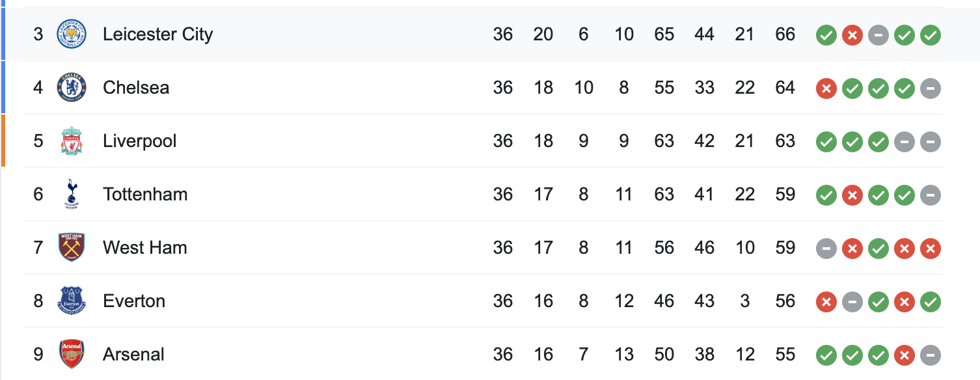Click Liverpool's last grey draw form icon
This screenshot has width=980, height=380.
[931, 141]
